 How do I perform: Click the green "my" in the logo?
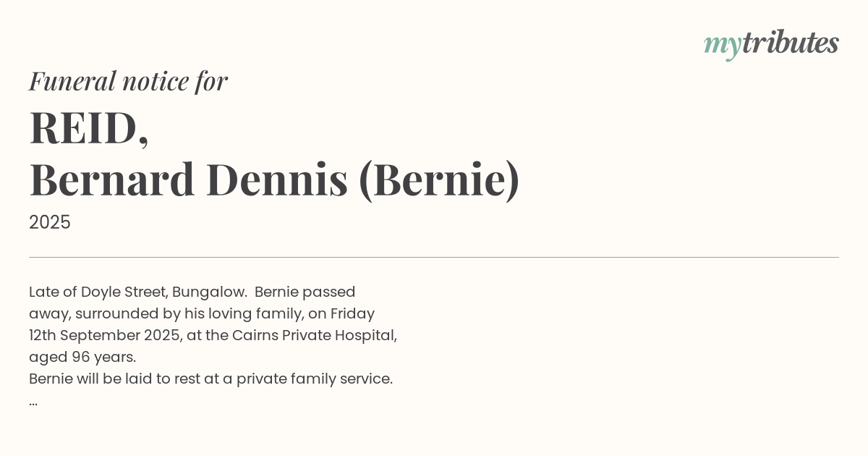coord(722,45)
